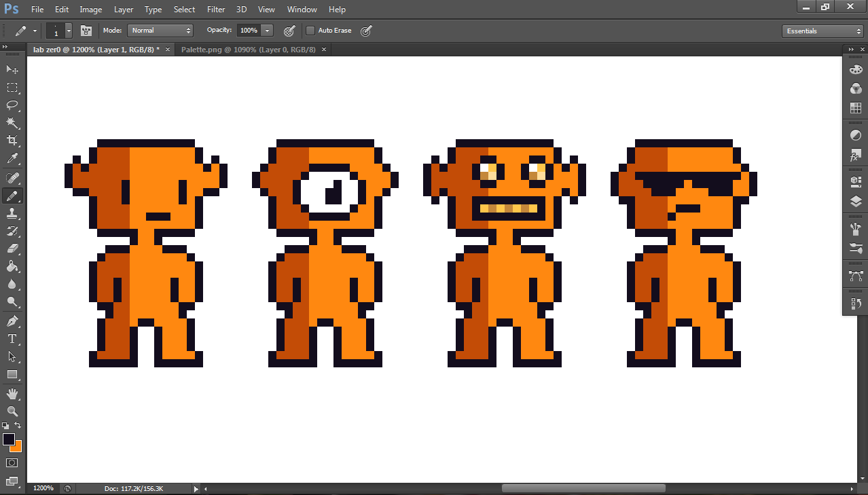The width and height of the screenshot is (868, 495).
Task: Click the swap foreground/background colors arrow
Action: click(18, 426)
